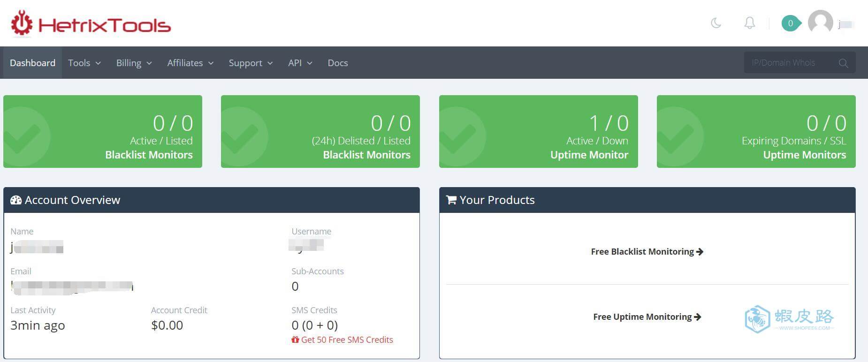The height and width of the screenshot is (362, 868).
Task: Expand the Tools dropdown menu
Action: point(84,63)
